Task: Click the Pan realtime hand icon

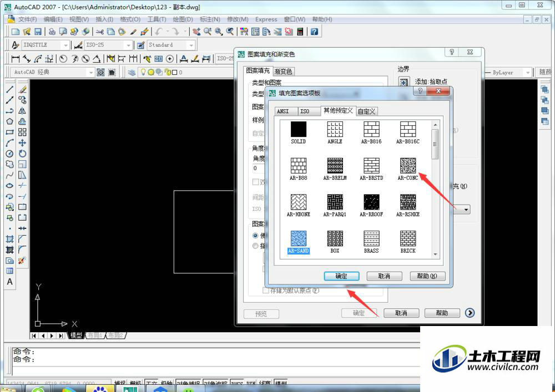Action: pos(197,32)
